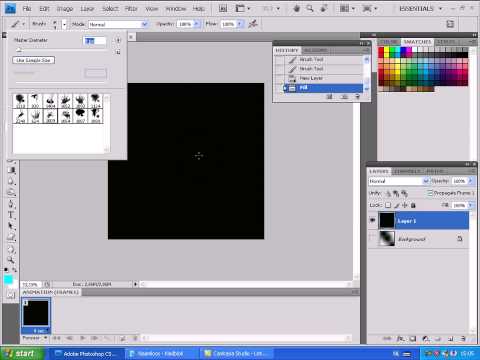Create new snapshot icon in History panel
480x360 pixels.
pos(344,97)
